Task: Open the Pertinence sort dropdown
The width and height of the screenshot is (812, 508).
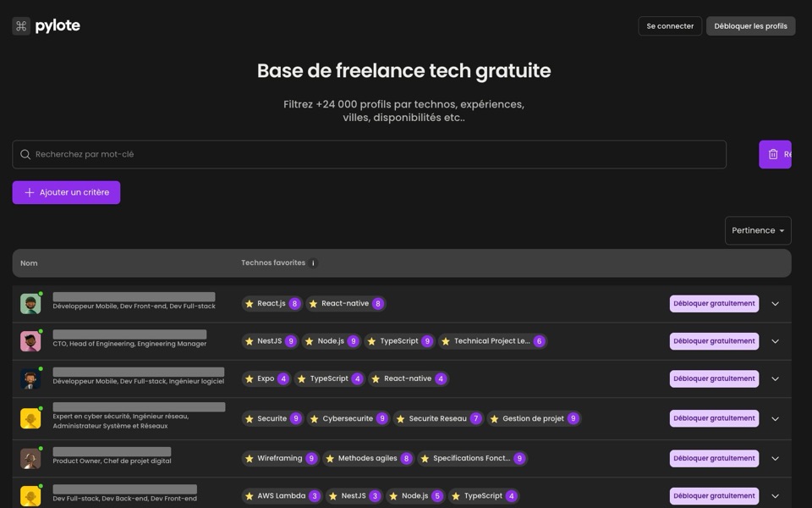Action: tap(758, 230)
